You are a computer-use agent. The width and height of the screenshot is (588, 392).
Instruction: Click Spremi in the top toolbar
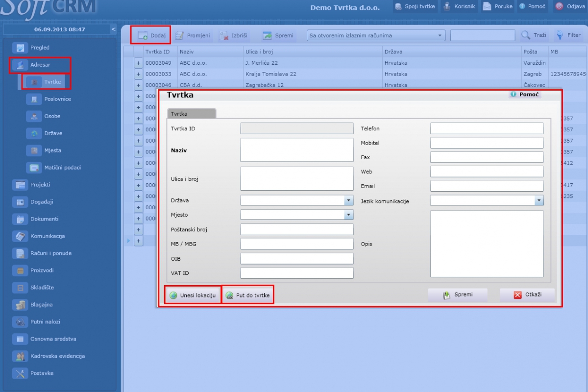click(278, 35)
